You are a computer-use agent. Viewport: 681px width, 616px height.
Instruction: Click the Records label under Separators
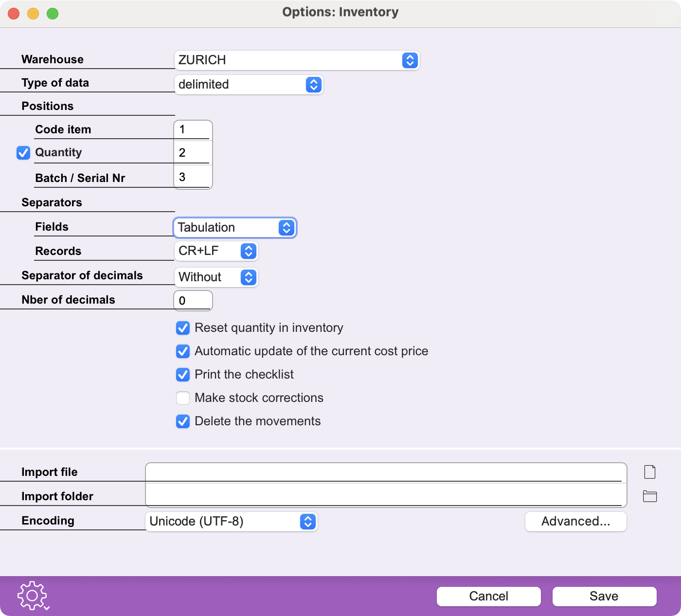point(58,251)
